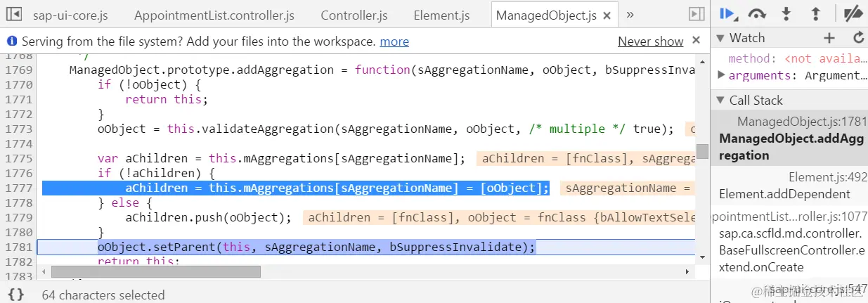Step into next function call
This screenshot has height=303, width=868.
click(x=786, y=13)
